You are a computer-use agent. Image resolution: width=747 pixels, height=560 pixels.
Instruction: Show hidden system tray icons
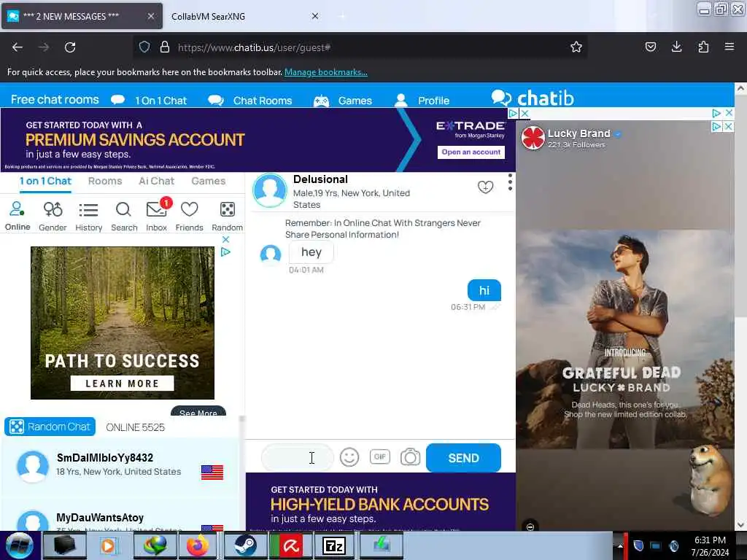tap(620, 545)
